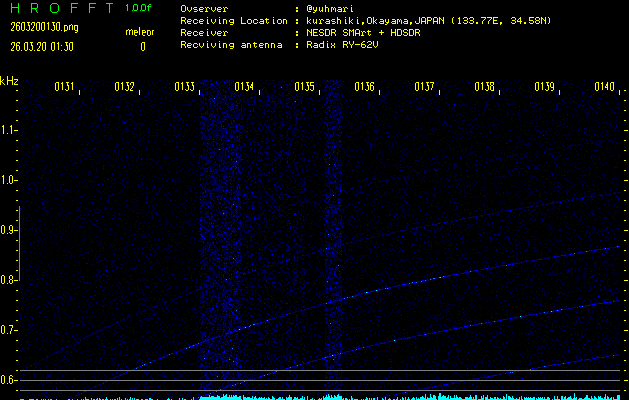Click the 1.1 frequency axis label
The height and width of the screenshot is (400, 629).
point(10,130)
